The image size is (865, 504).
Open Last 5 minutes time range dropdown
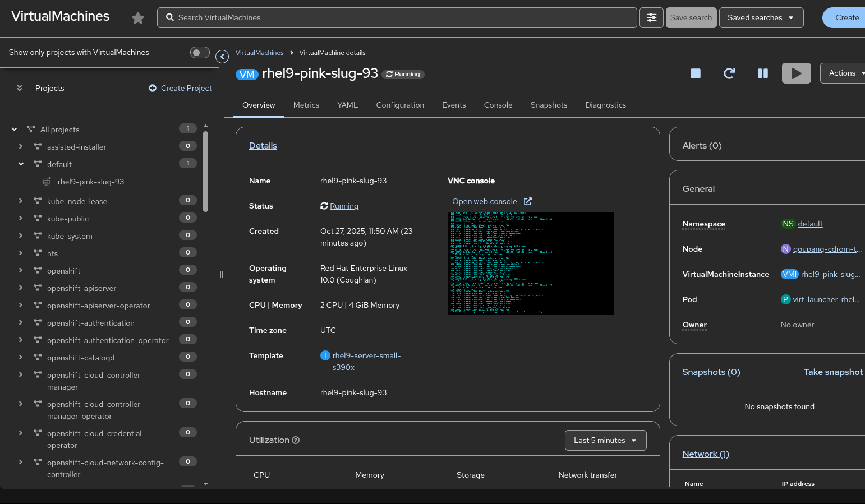[x=605, y=440]
